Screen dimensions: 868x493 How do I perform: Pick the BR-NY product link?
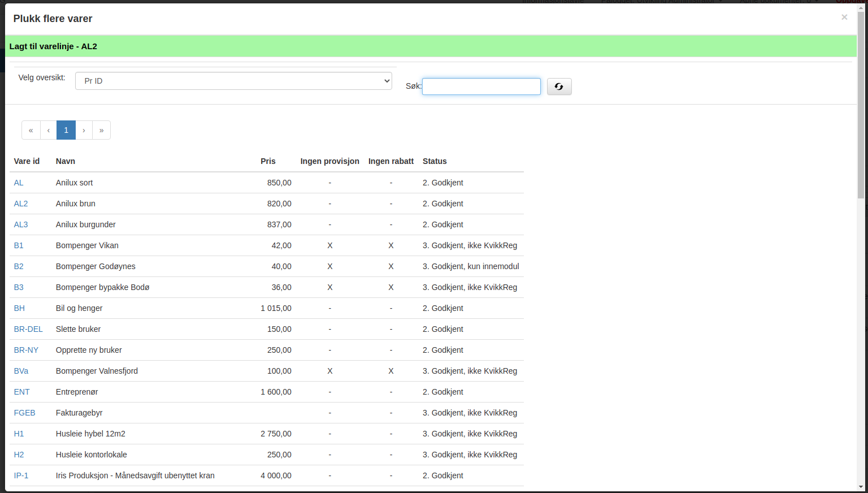(x=26, y=350)
